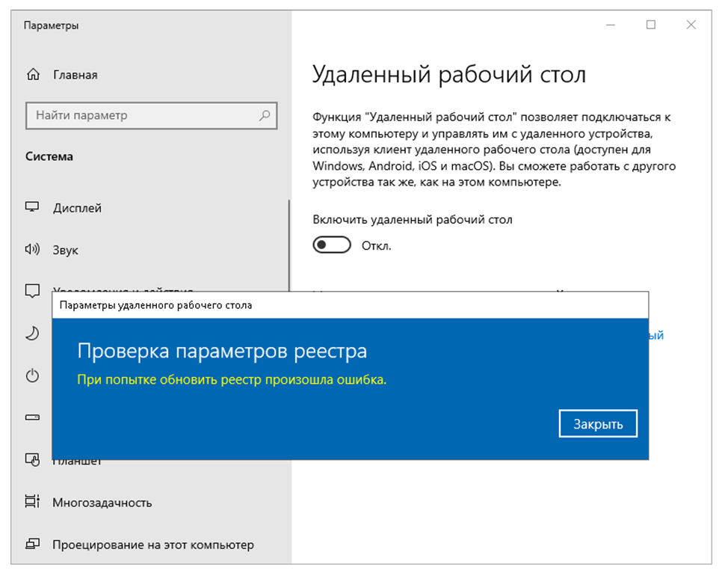This screenshot has width=728, height=576.
Task: Click the Multitasking icon beside Многозадачность
Action: (32, 503)
